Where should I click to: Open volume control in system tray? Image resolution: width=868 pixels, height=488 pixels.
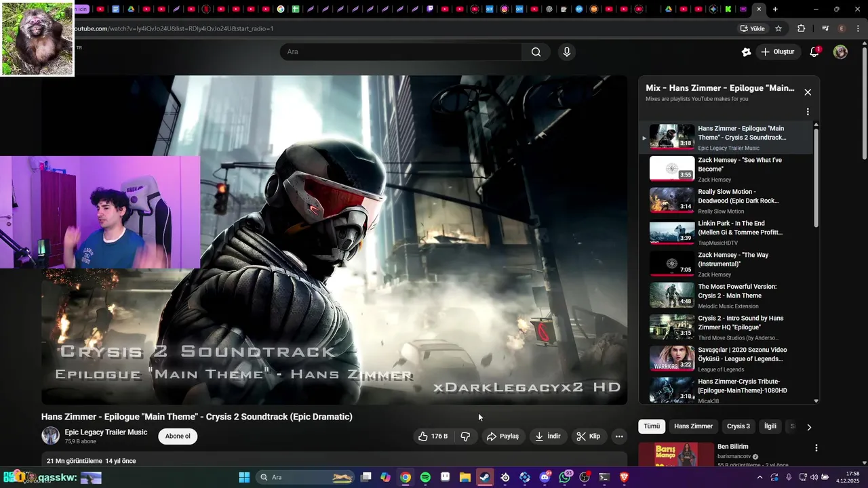pos(814,477)
